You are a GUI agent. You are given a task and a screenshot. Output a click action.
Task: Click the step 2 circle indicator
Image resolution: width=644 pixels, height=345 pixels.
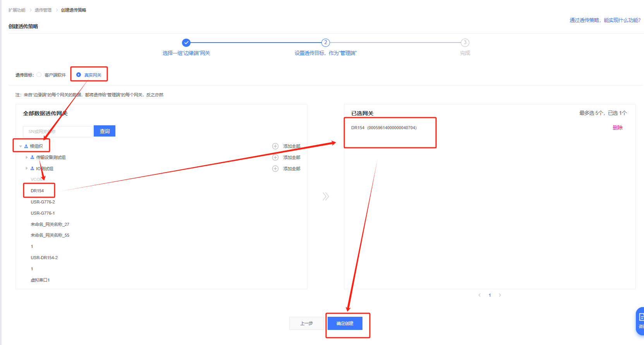[326, 43]
